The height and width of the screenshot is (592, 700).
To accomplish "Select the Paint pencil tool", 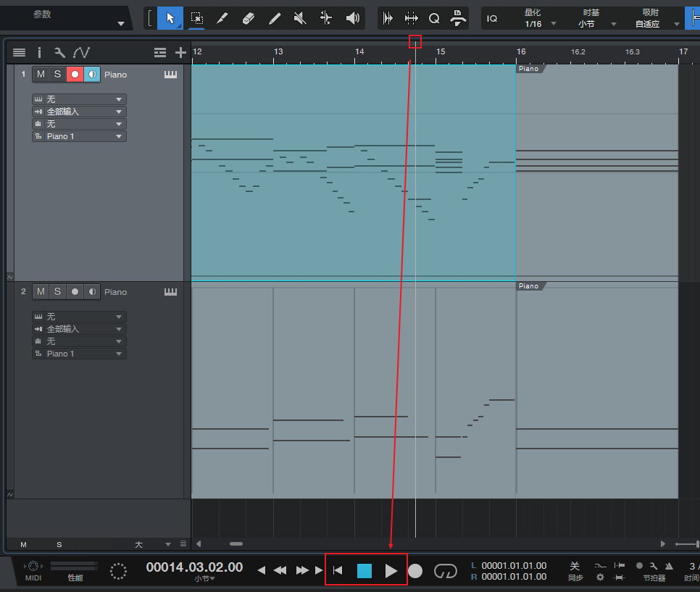I will pyautogui.click(x=275, y=18).
